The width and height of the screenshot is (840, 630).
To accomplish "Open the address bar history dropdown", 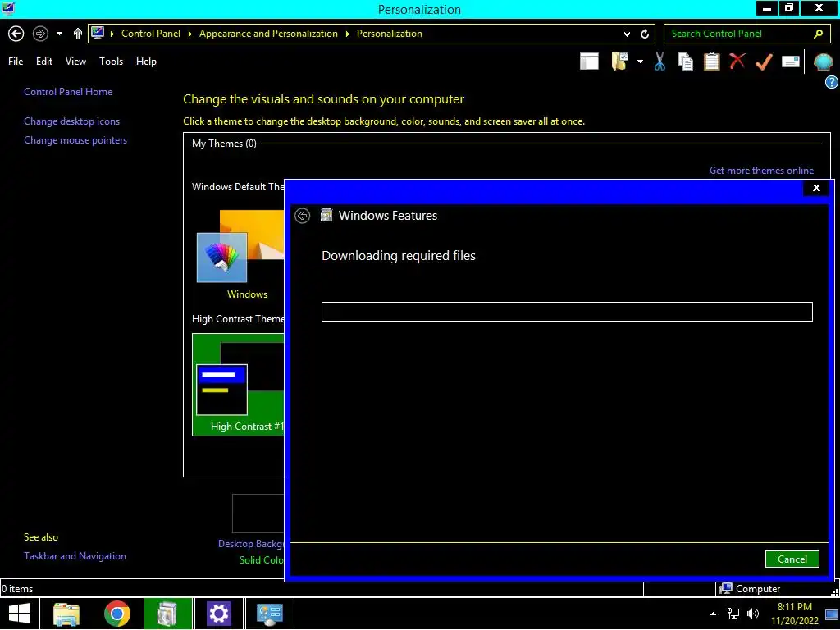I will pos(627,34).
